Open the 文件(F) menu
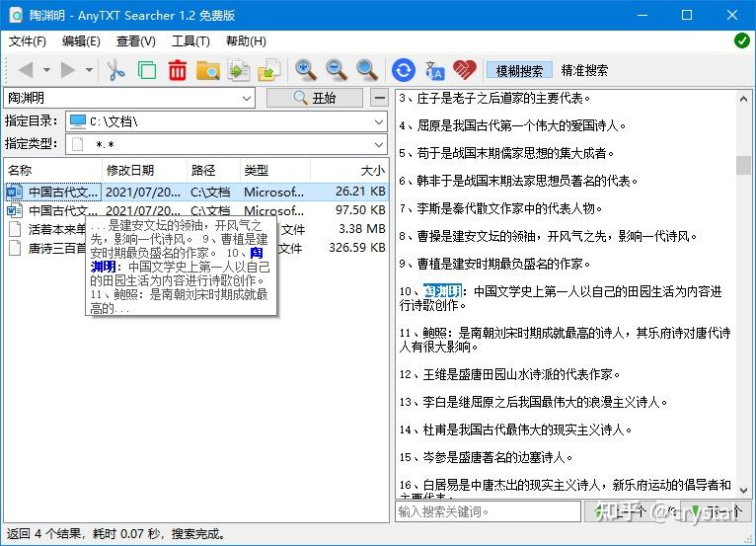756x546 pixels. click(28, 41)
